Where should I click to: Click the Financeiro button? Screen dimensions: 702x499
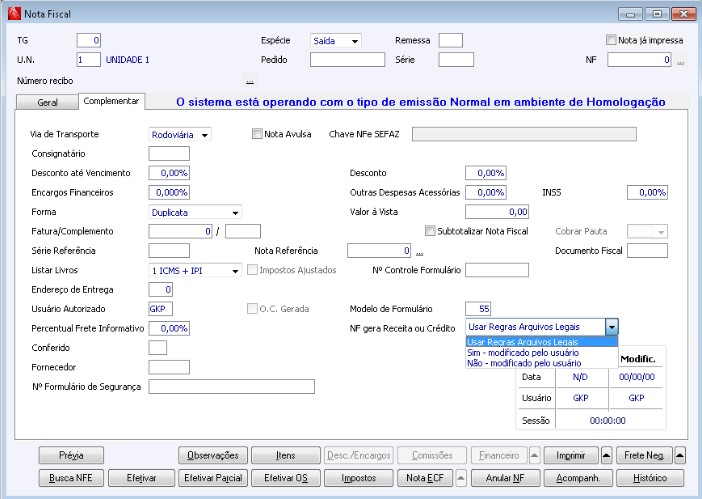point(499,456)
